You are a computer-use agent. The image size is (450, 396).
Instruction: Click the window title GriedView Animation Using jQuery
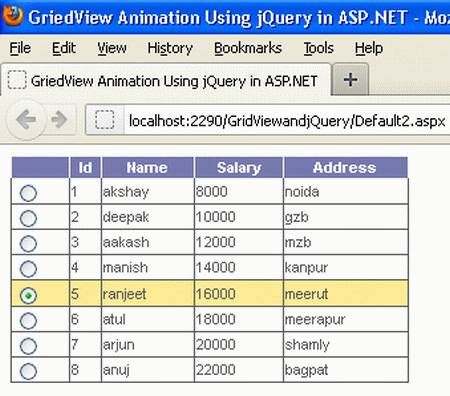[x=171, y=17]
